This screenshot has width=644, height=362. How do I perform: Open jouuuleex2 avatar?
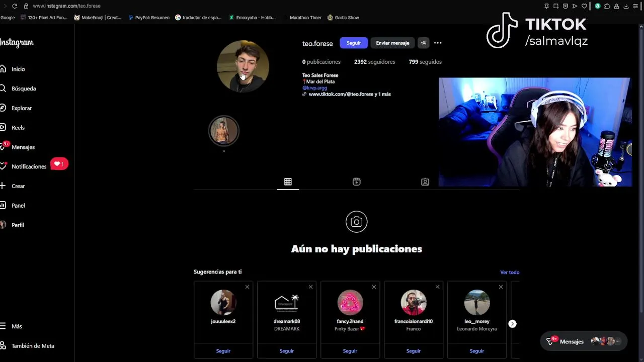click(223, 303)
